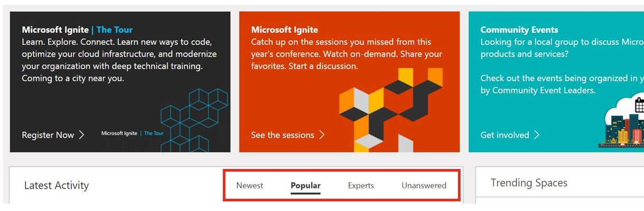Click the orange and gray cube artwork

pos(391,110)
